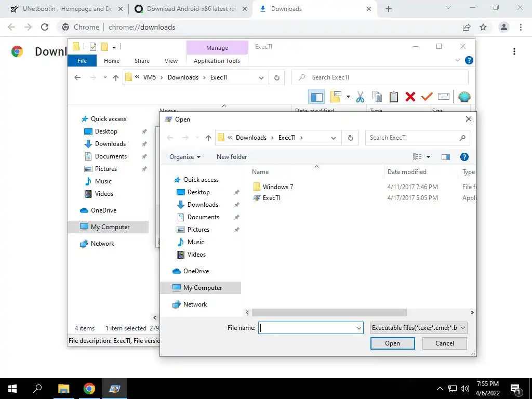Select Desktop in Open dialog sidebar
Screen dimensions: 532x399
tap(198, 192)
